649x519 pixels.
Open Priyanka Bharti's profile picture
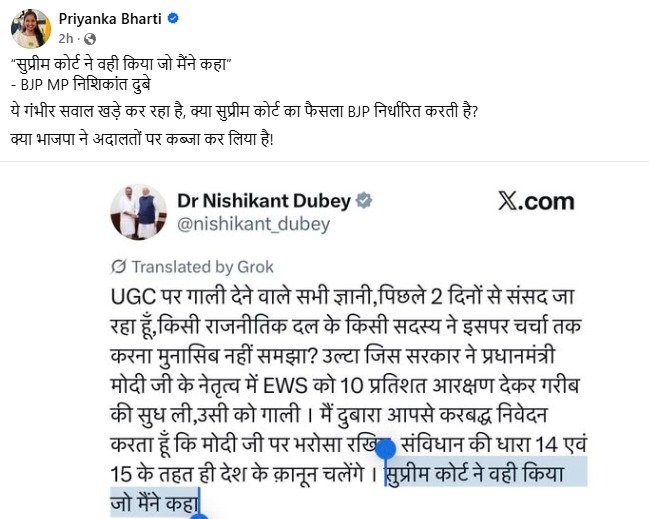(31, 29)
